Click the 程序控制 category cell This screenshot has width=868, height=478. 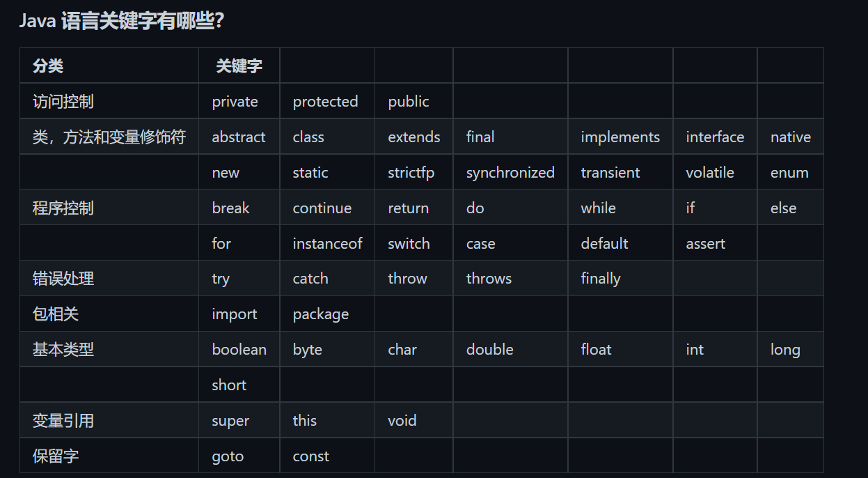[63, 208]
